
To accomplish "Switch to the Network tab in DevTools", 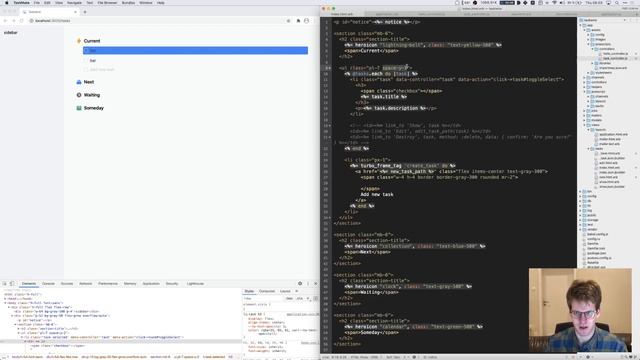I will pos(85,283).
